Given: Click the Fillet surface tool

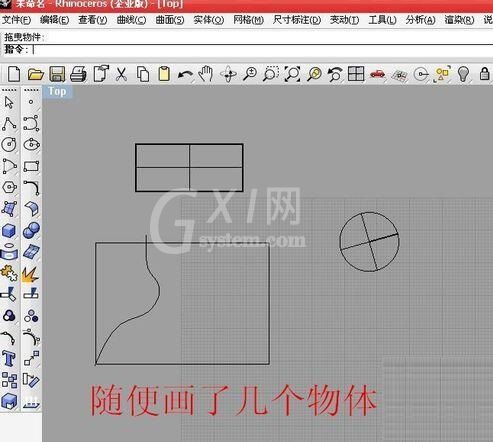Looking at the screenshot, I should 31,209.
